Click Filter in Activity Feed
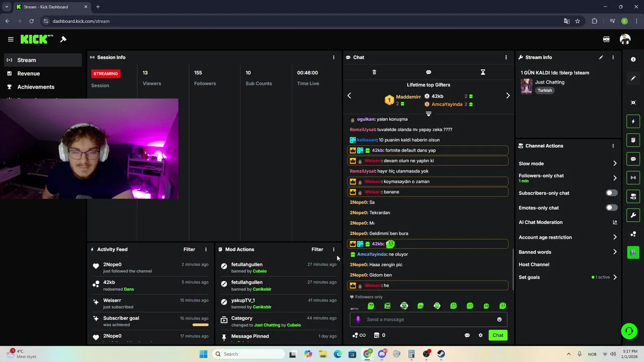The width and height of the screenshot is (644, 362). pos(189,249)
